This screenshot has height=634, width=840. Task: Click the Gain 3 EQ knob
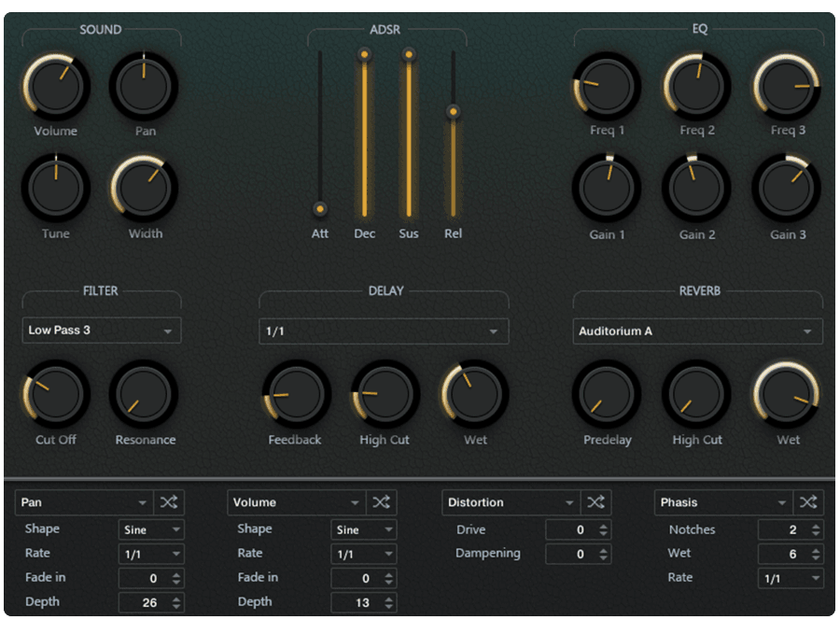(788, 188)
